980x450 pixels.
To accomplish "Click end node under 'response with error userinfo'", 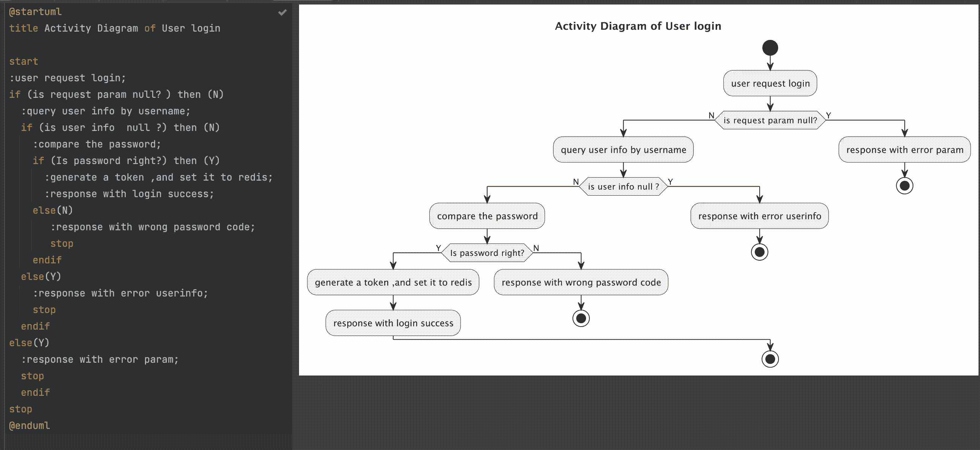I will (759, 252).
